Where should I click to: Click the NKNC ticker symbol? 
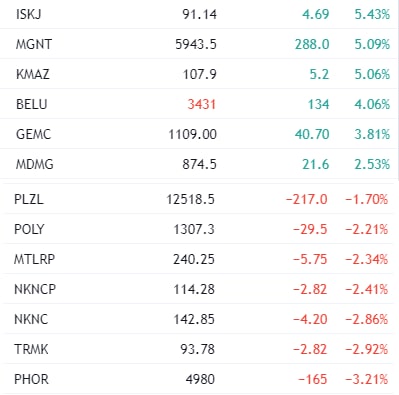pyautogui.click(x=31, y=319)
